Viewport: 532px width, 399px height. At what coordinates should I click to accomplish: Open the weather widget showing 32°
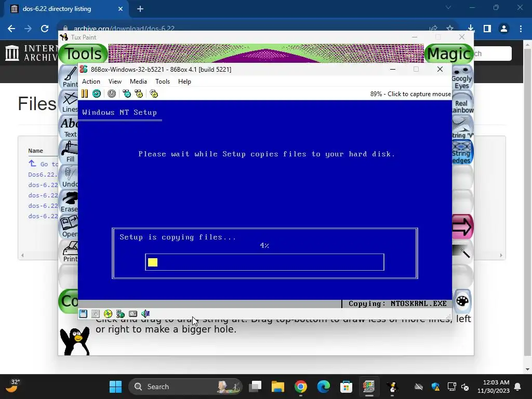pyautogui.click(x=12, y=386)
